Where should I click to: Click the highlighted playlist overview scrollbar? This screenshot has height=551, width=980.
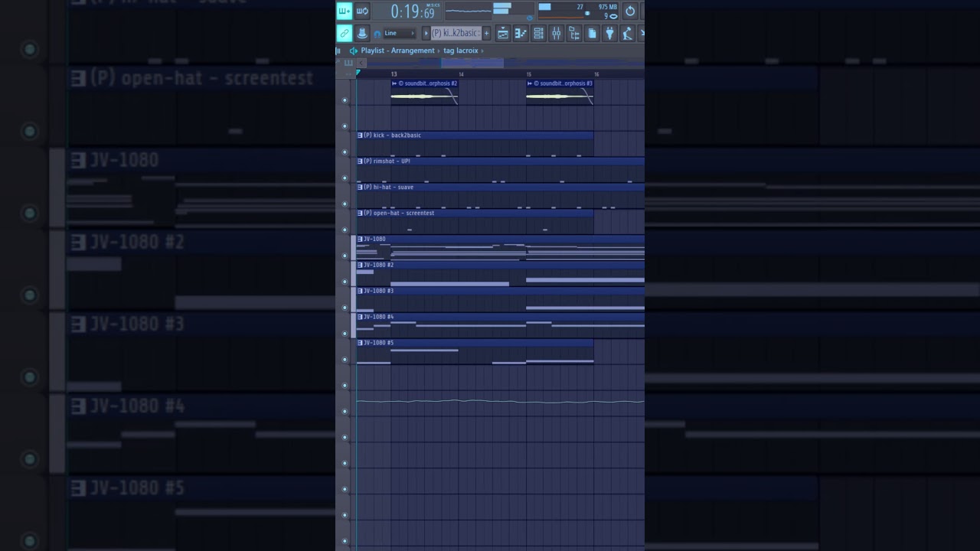(x=472, y=63)
